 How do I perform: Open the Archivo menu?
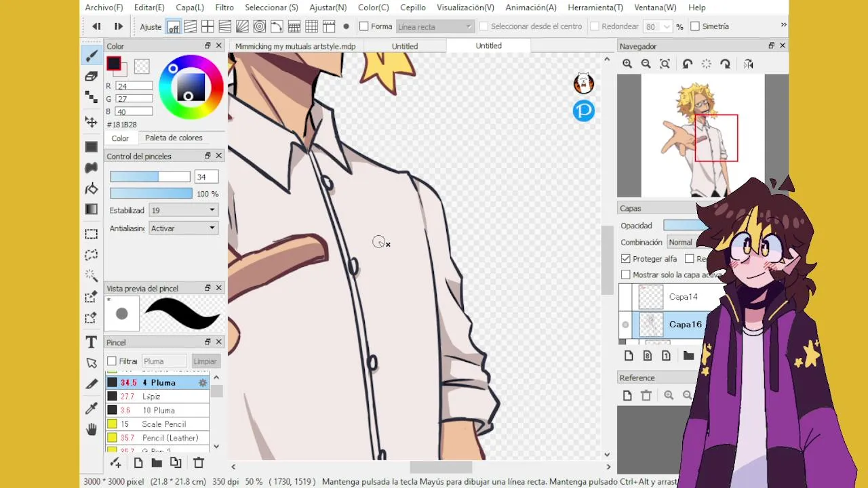coord(104,7)
